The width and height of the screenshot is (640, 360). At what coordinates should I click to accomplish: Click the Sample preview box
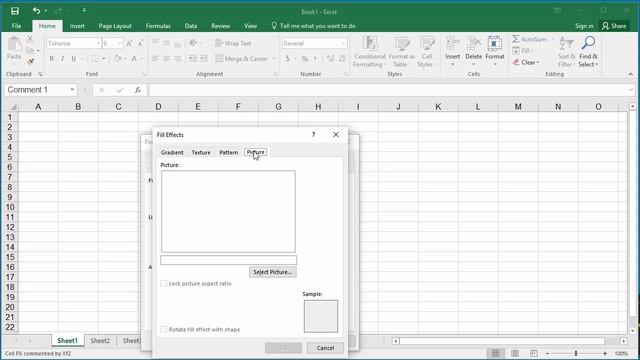[321, 316]
